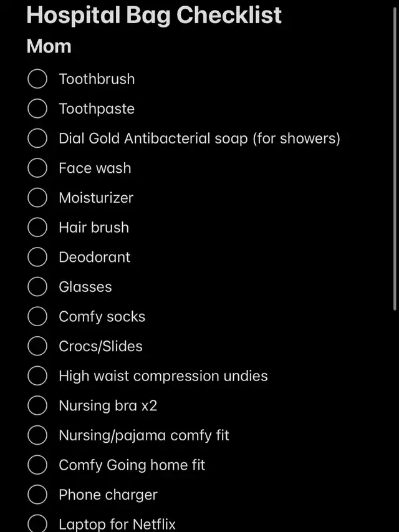Tick the Glasses checkbox
The width and height of the screenshot is (399, 532).
[x=37, y=287]
